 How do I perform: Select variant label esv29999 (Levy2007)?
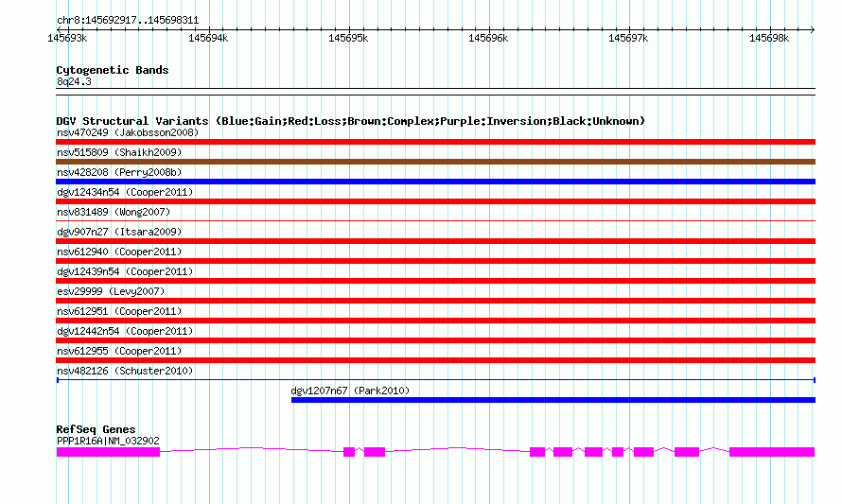click(111, 291)
